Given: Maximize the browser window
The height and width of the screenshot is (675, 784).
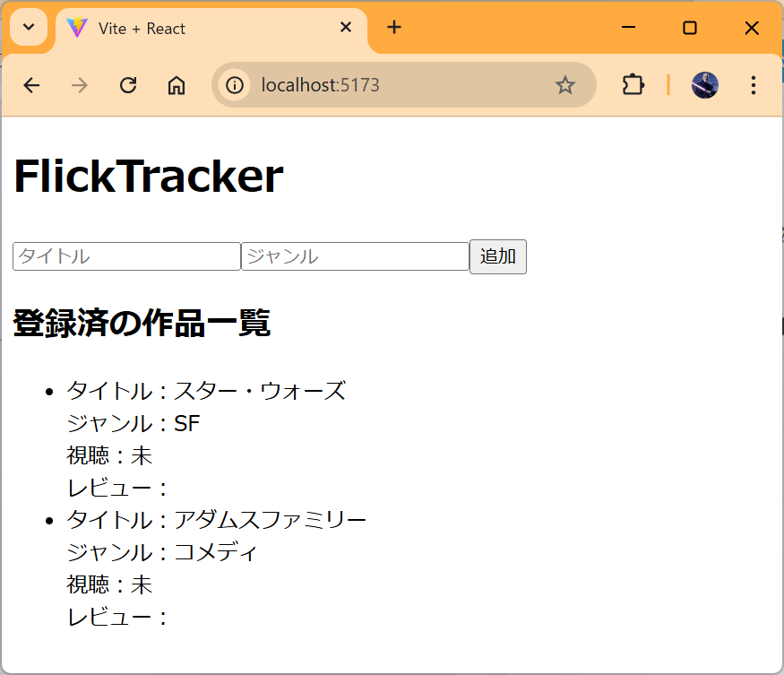Looking at the screenshot, I should (x=690, y=28).
